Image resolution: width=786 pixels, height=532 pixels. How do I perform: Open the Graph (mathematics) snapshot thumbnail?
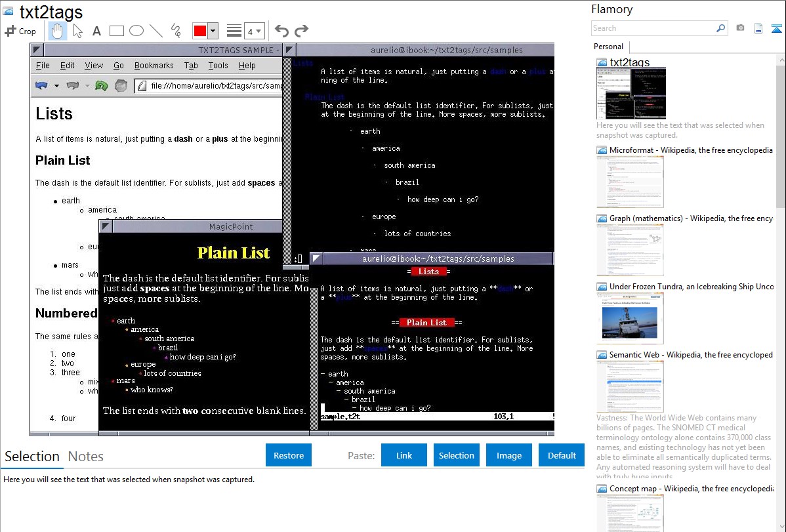(630, 250)
